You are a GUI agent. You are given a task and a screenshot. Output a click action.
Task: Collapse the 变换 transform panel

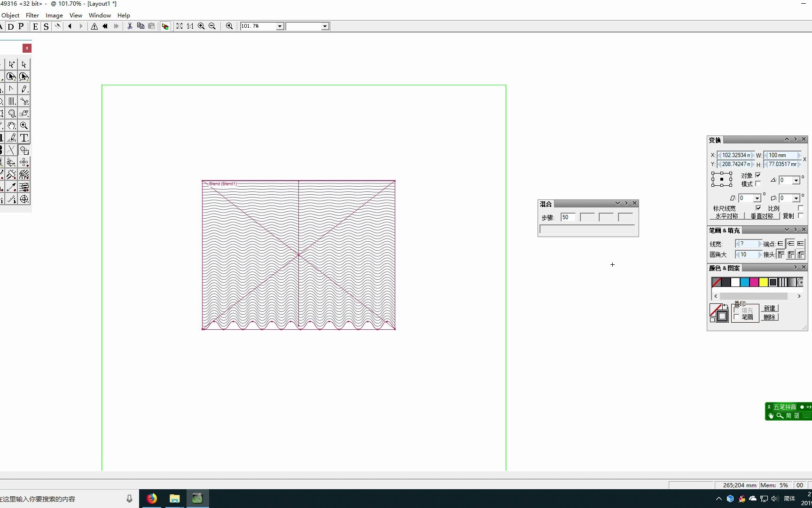click(x=787, y=139)
